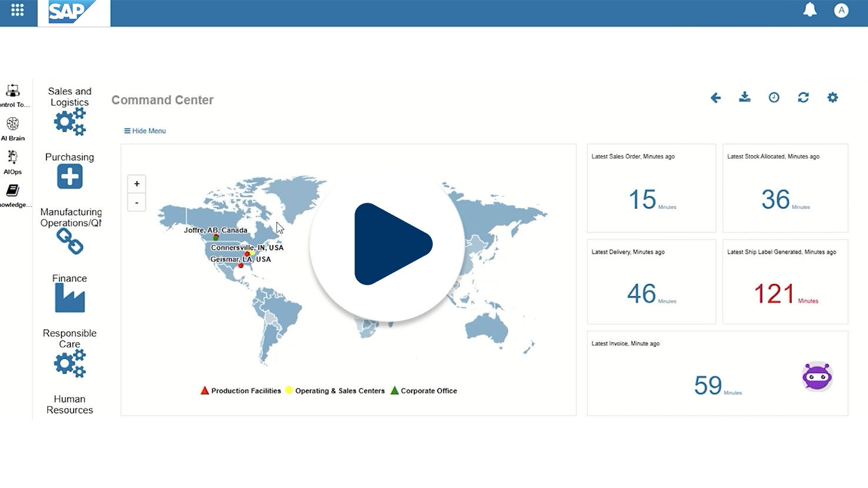Open Latest Stock Allocated tile showing 36
Image resolution: width=868 pixels, height=488 pixels.
pos(785,188)
